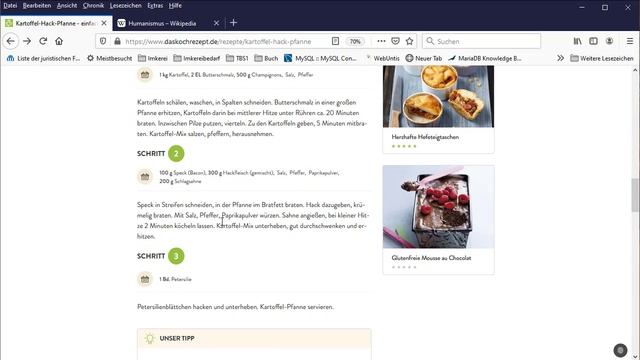Bookmark this page with the star
The height and width of the screenshot is (360, 640).
pyautogui.click(x=409, y=41)
